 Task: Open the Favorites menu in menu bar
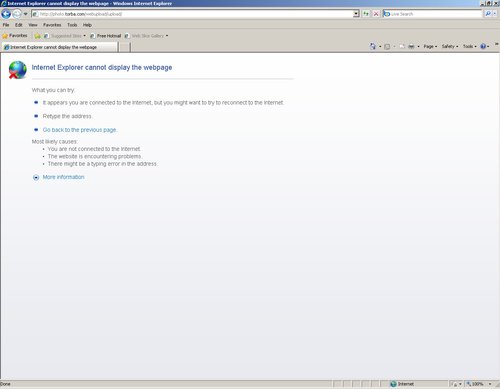point(52,25)
